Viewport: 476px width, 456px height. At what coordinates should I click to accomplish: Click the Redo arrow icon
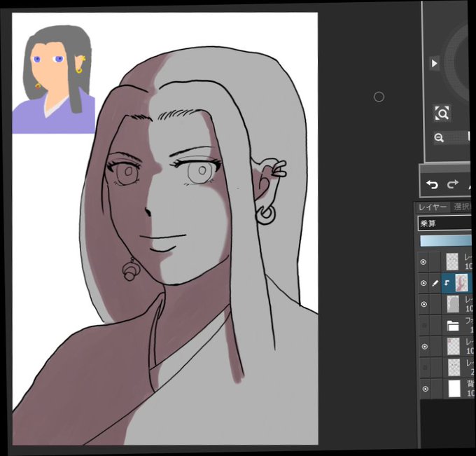coord(453,184)
